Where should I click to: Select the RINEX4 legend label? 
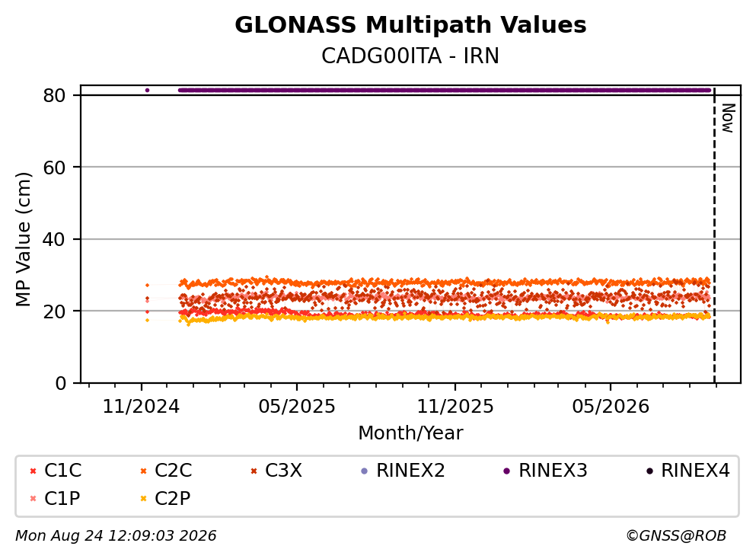pyautogui.click(x=695, y=471)
